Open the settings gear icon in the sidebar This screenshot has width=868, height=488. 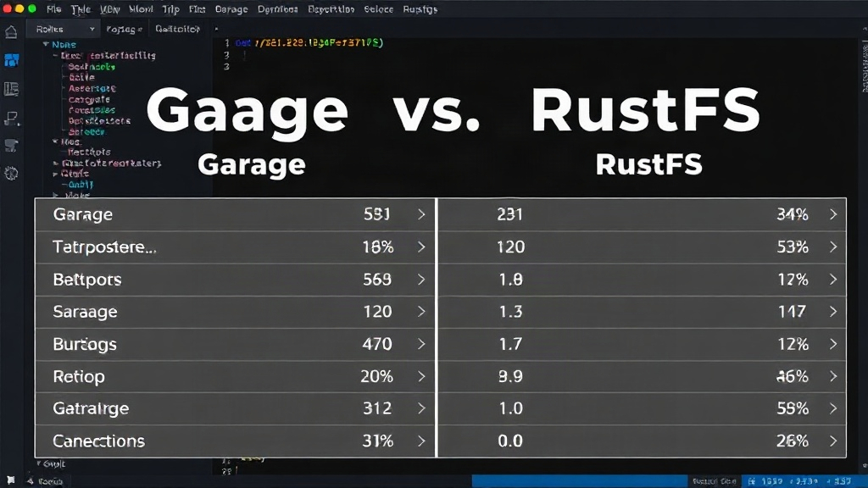[11, 173]
